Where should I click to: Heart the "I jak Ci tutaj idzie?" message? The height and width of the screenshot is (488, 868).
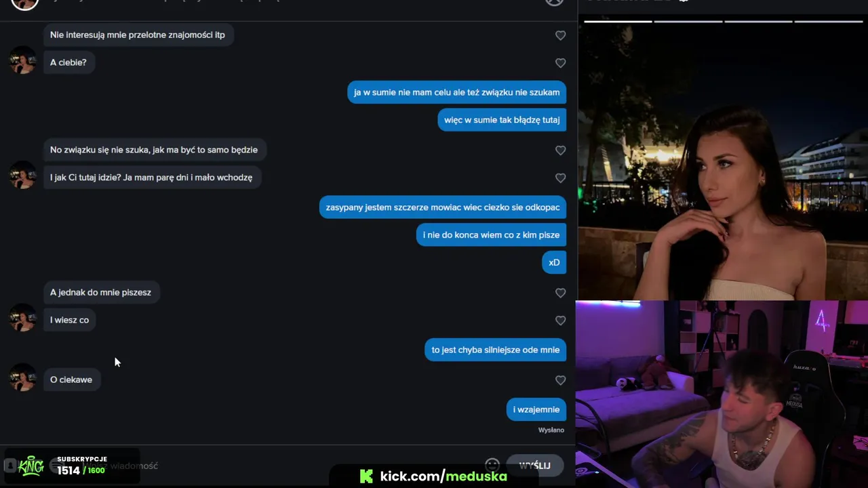[x=560, y=178]
